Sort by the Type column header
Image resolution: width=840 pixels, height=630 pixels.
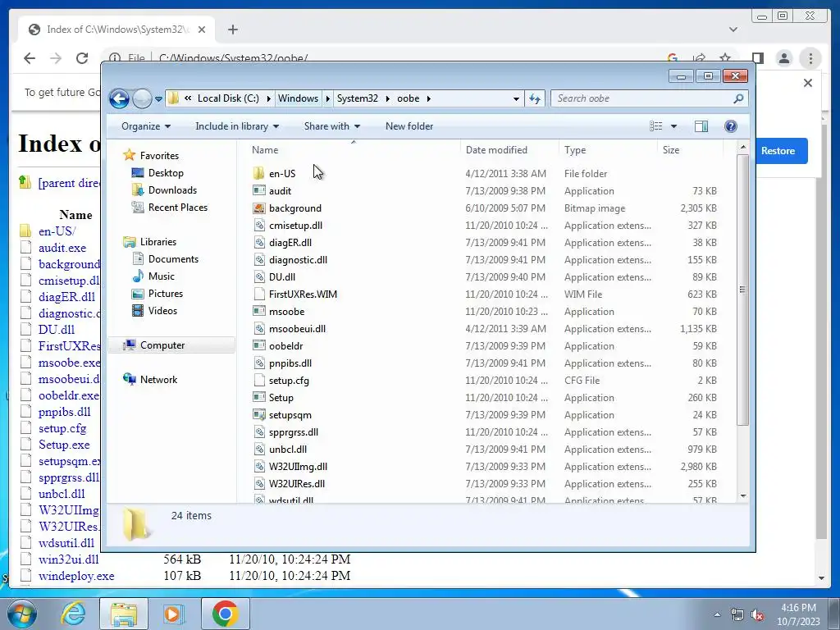coord(575,150)
